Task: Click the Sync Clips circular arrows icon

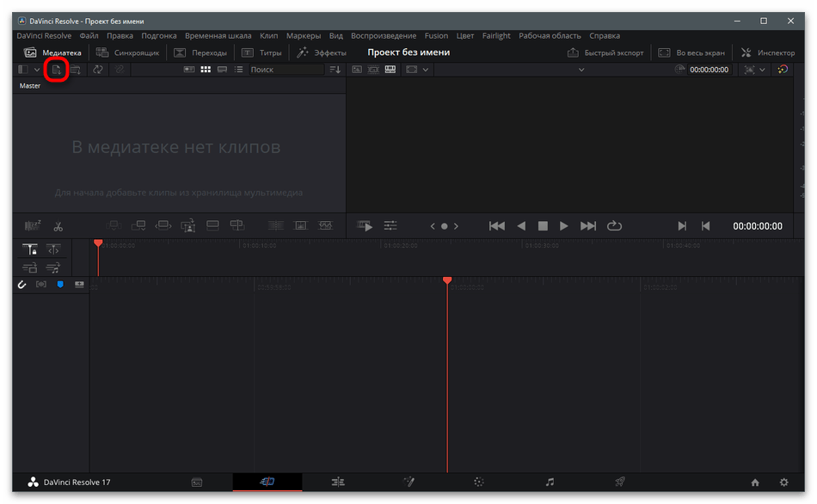Action: 98,70
